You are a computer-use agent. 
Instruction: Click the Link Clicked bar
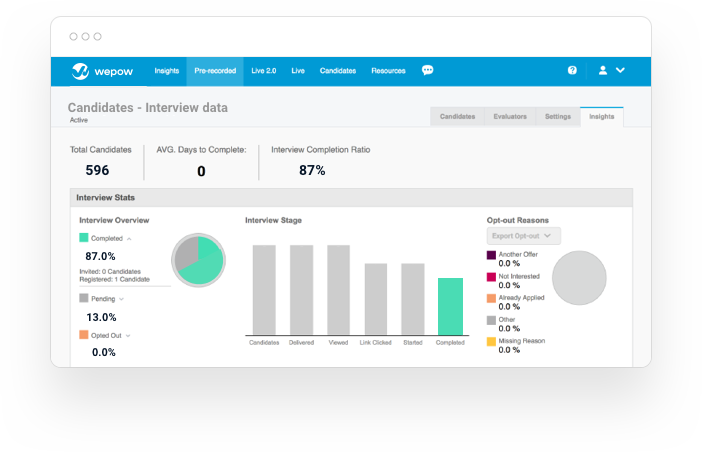(376, 299)
